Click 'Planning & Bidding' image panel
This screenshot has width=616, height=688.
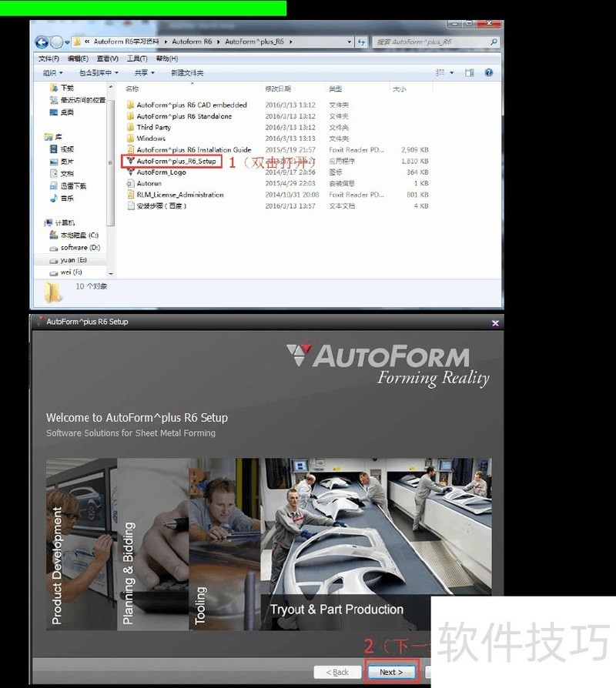(153, 545)
